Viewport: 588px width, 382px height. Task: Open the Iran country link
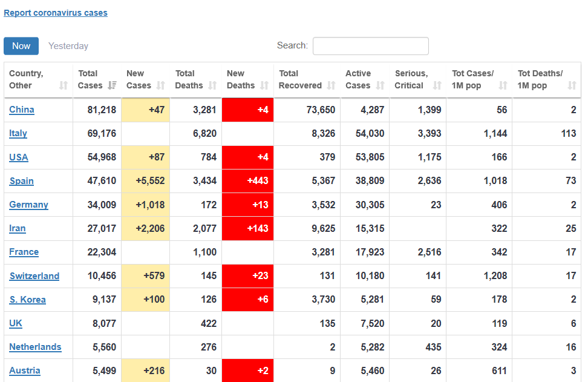(18, 228)
